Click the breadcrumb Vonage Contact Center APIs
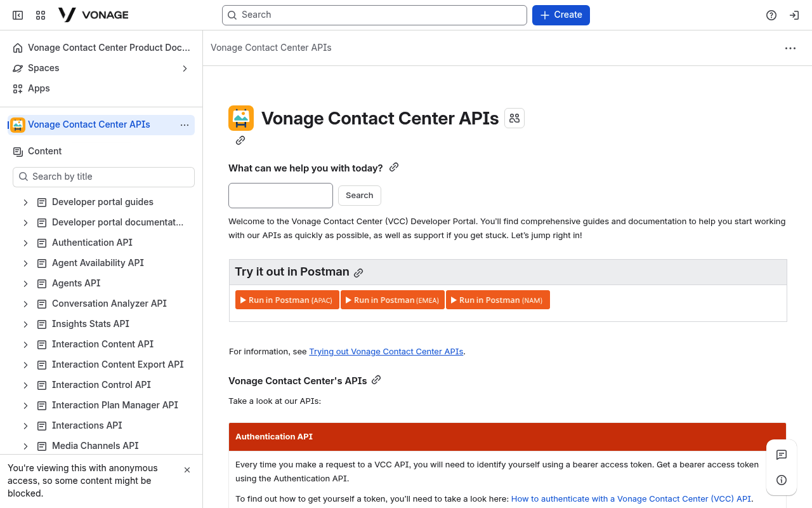812x508 pixels. click(x=271, y=48)
